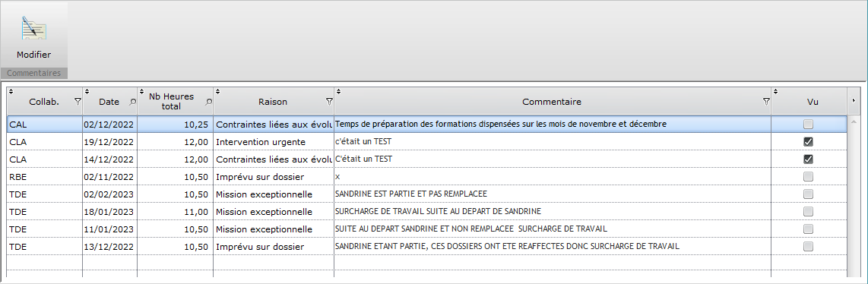Open the Raison column filter funnel

point(329,102)
